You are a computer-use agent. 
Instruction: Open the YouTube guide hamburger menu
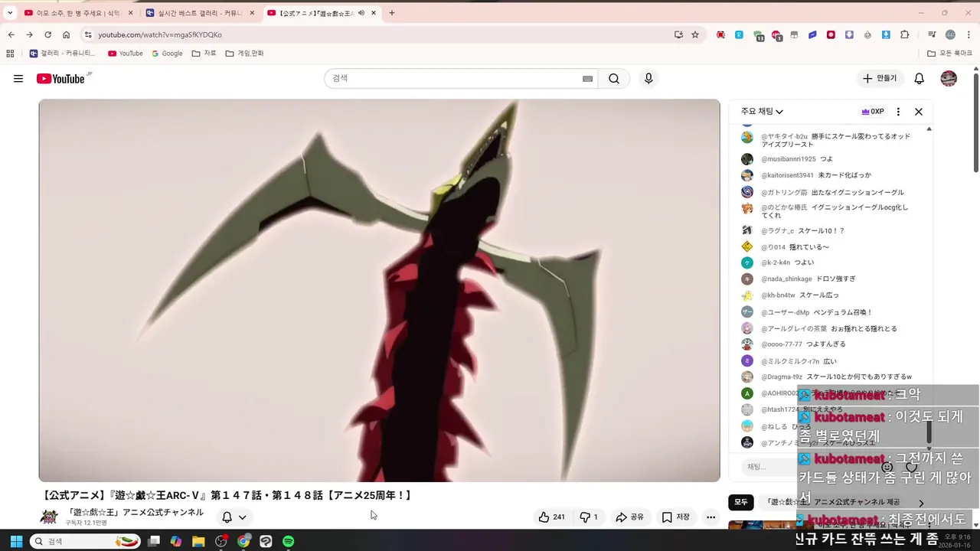(18, 79)
